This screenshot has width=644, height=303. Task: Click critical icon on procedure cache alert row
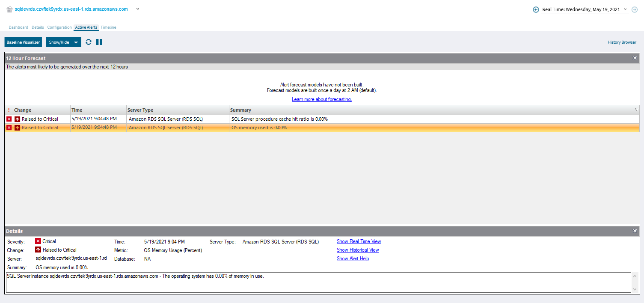click(x=9, y=119)
